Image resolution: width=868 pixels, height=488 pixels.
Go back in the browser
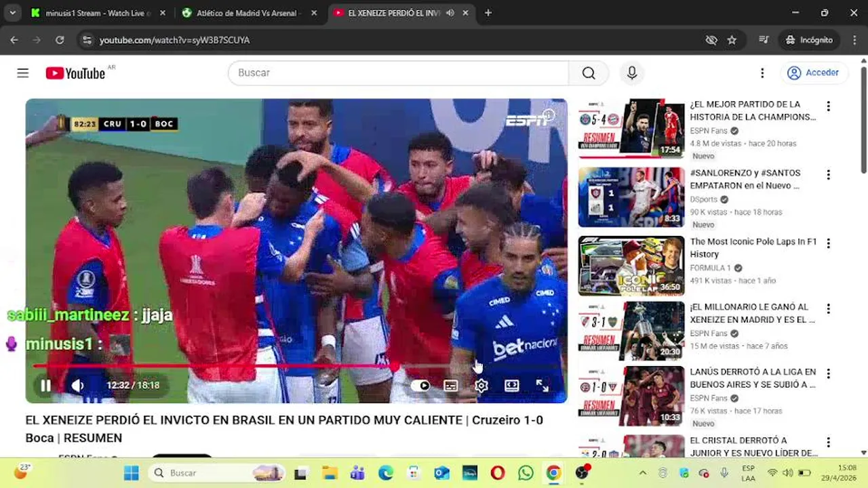tap(14, 40)
